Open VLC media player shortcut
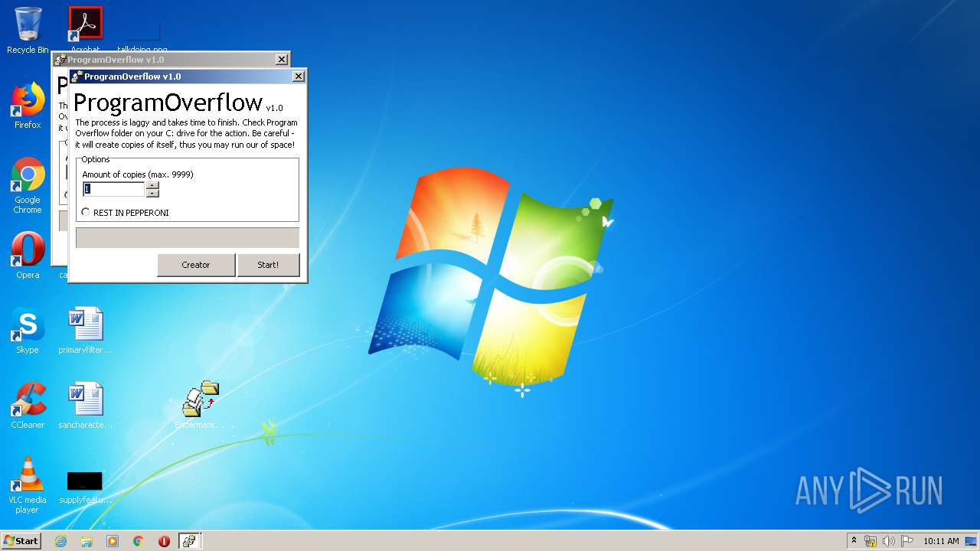980x551 pixels. pyautogui.click(x=28, y=485)
